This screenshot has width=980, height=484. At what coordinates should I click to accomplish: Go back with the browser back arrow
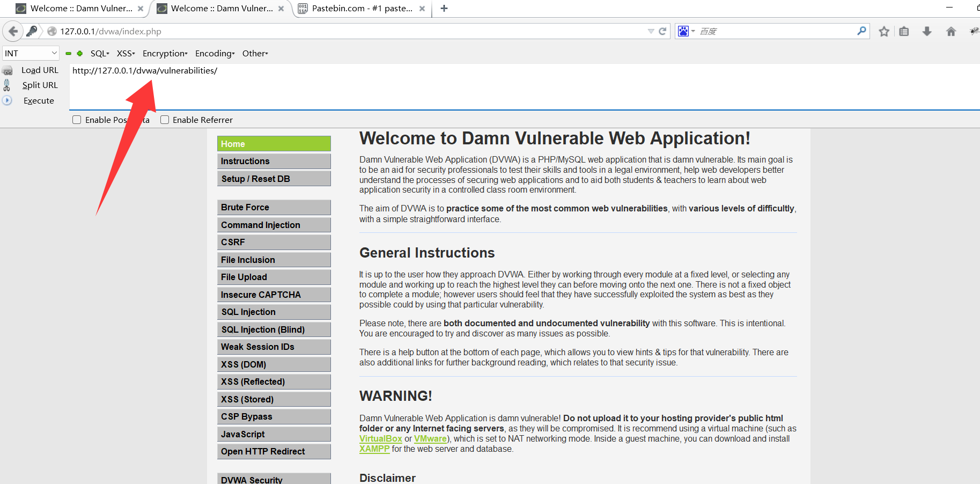coord(13,31)
